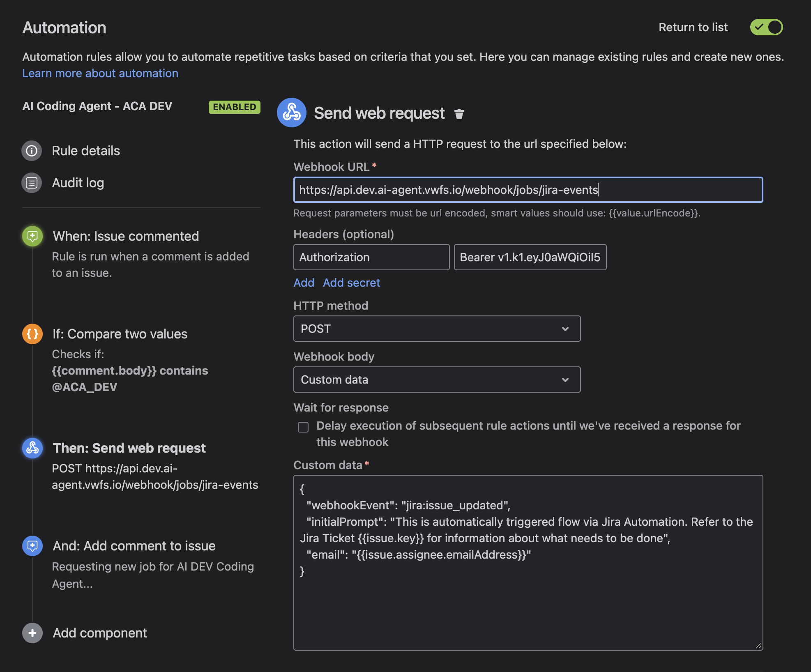Screen dimensions: 811x672
Task: Select the Issue commented trigger icon
Action: point(32,236)
